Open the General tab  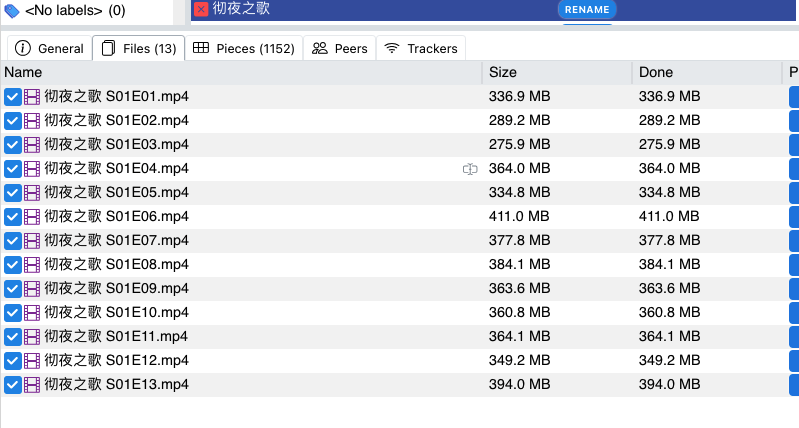click(49, 48)
